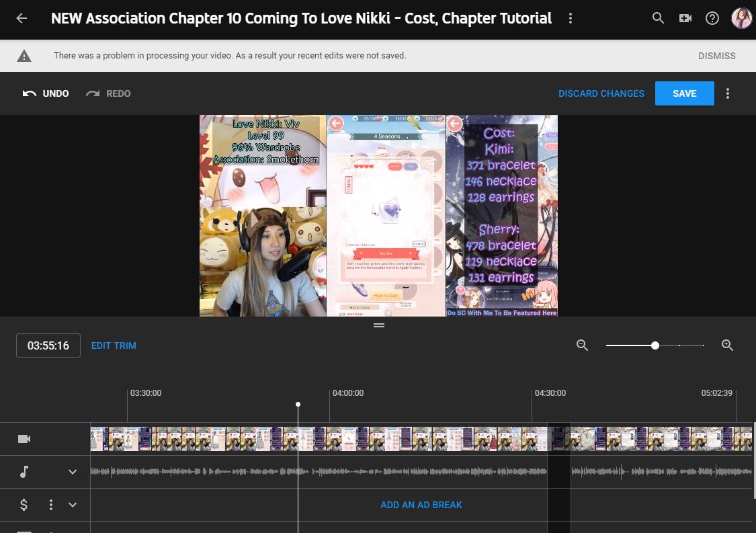Click the dark trimmed section in video track

coord(559,438)
